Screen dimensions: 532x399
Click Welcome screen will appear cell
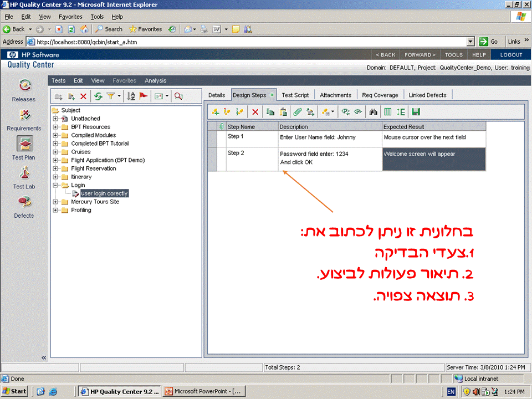pyautogui.click(x=434, y=159)
